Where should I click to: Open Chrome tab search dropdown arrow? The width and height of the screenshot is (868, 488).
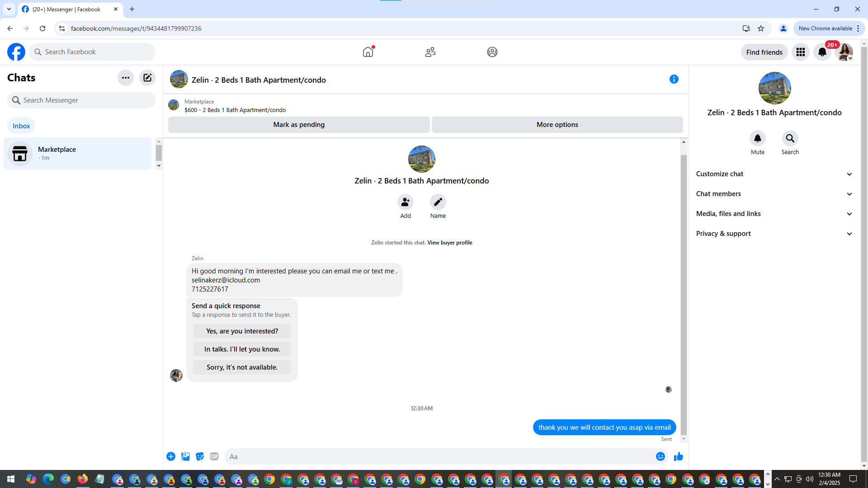click(x=9, y=9)
